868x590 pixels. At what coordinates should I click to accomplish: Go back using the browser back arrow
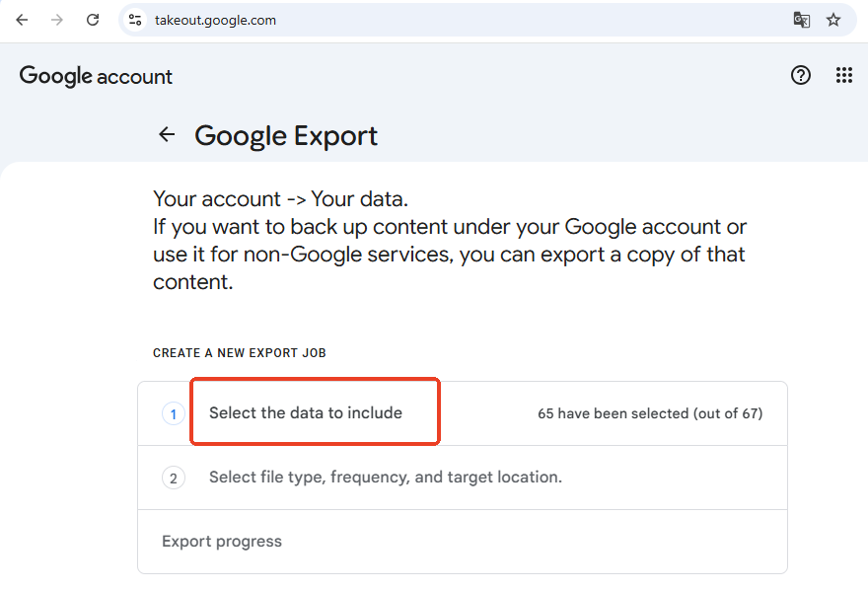pyautogui.click(x=22, y=19)
